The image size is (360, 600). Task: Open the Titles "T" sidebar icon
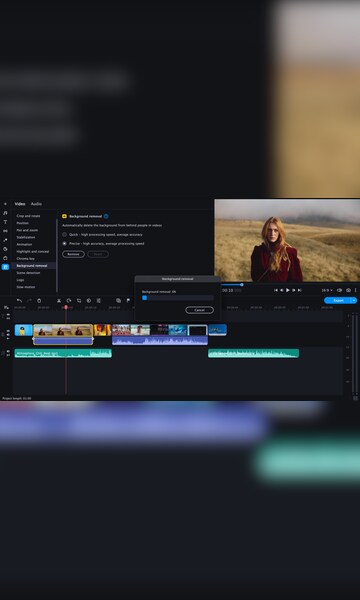point(5,222)
